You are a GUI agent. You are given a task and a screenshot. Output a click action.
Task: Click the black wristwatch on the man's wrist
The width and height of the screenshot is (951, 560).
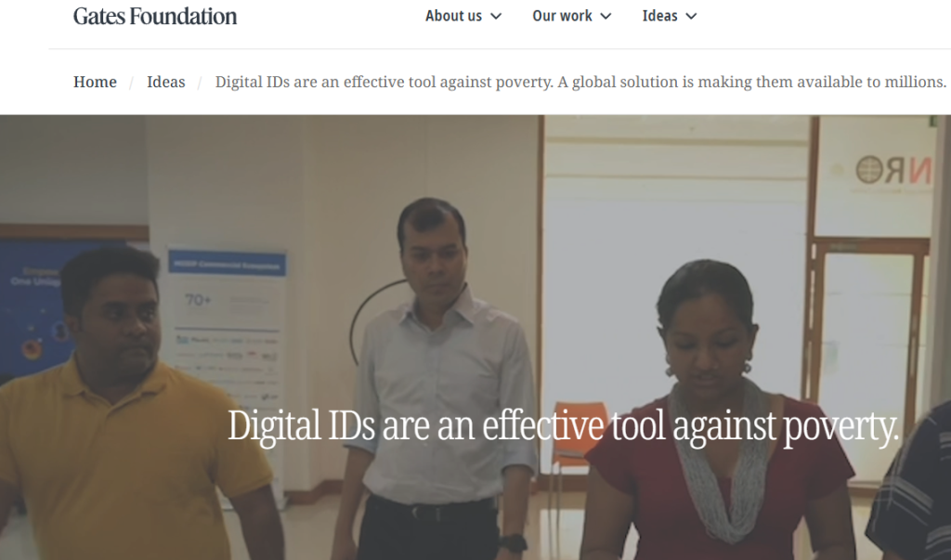coord(513,543)
